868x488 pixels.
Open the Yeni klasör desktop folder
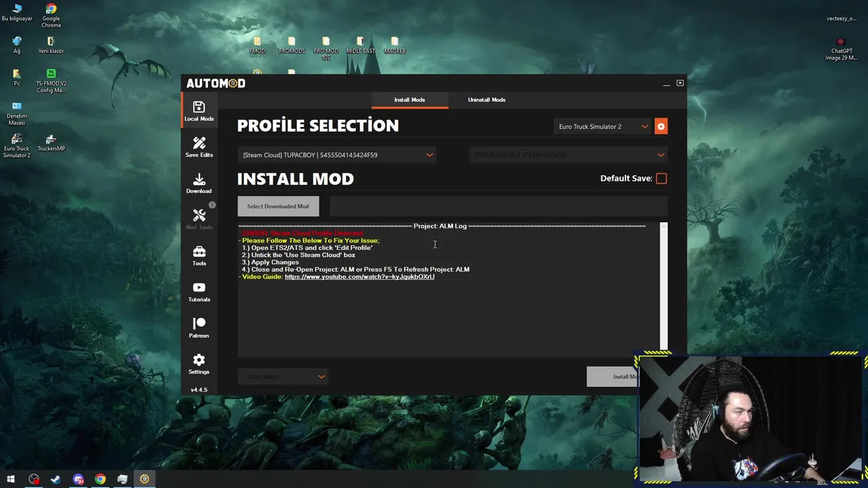tap(51, 45)
